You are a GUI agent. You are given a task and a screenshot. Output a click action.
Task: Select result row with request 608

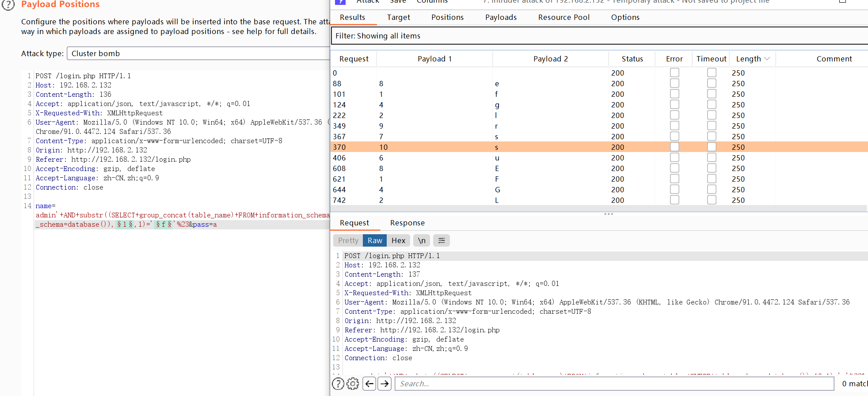click(x=599, y=168)
